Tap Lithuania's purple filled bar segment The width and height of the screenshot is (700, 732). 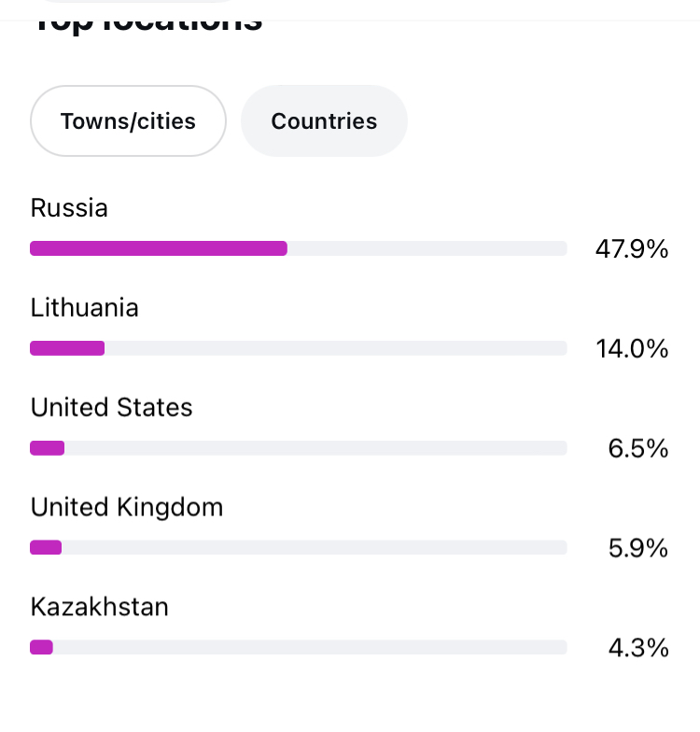pos(67,348)
